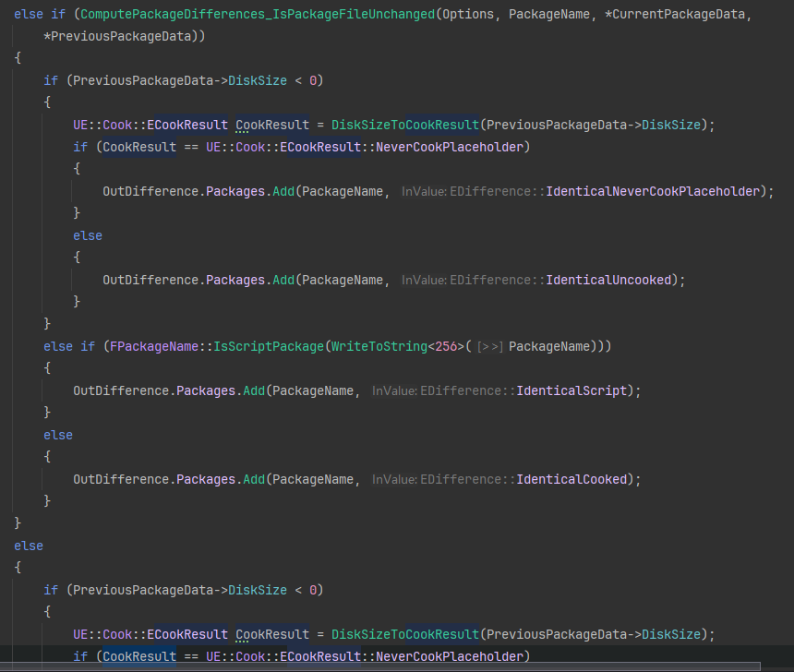The width and height of the screenshot is (794, 672).
Task: Expand the folded [>>] region in WriteToString
Action: [x=489, y=346]
